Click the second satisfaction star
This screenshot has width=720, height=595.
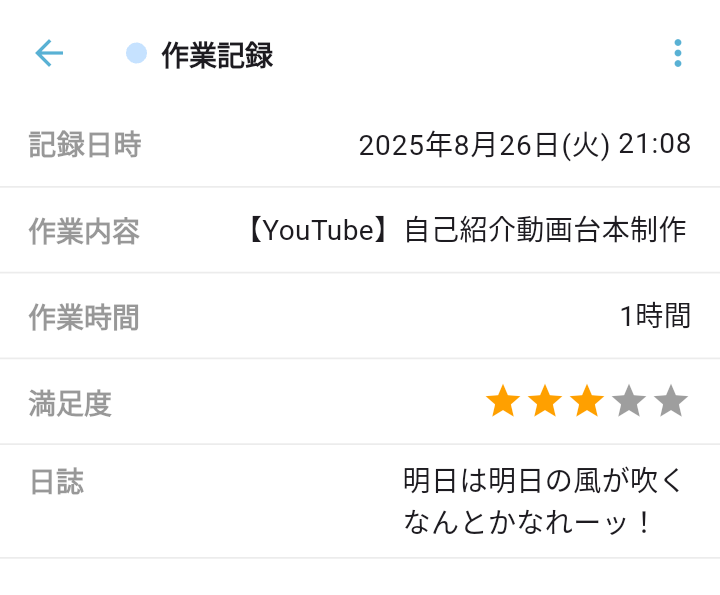coord(545,402)
